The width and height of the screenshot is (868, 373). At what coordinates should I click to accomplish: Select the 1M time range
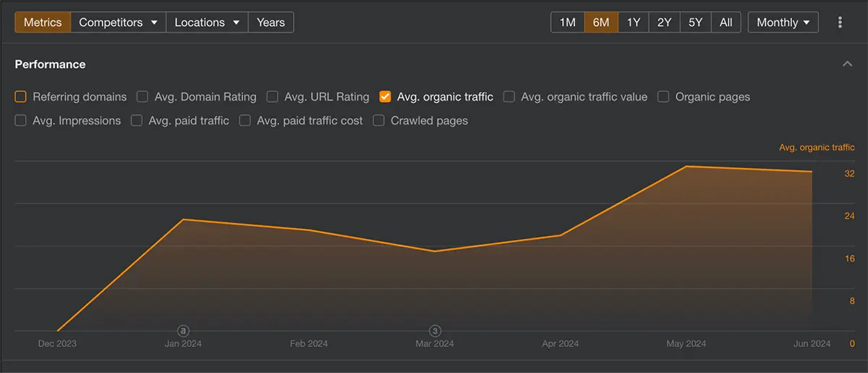(568, 22)
